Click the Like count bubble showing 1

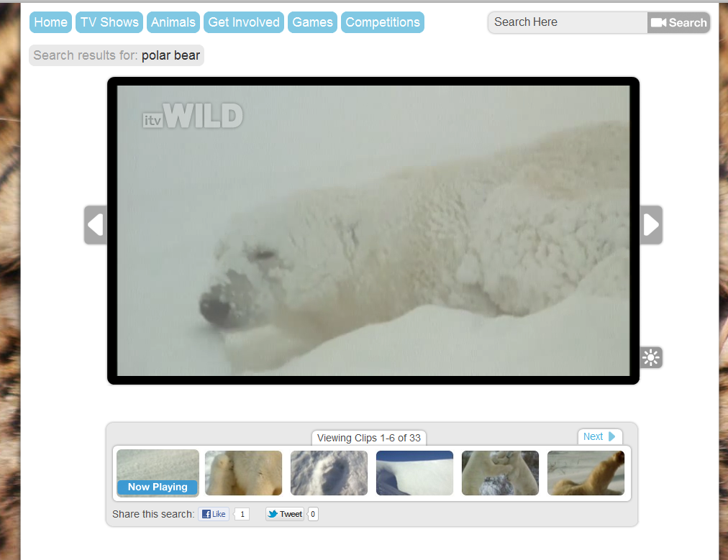pyautogui.click(x=242, y=514)
